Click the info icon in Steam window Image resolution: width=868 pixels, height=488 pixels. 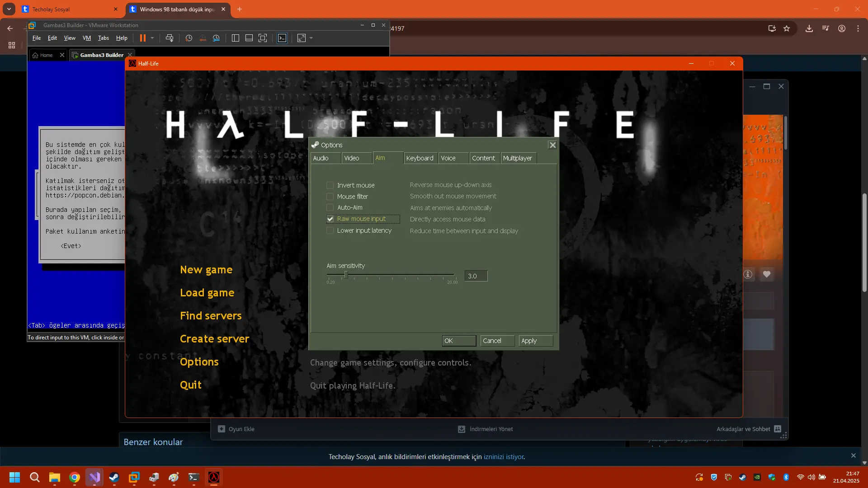click(x=748, y=274)
